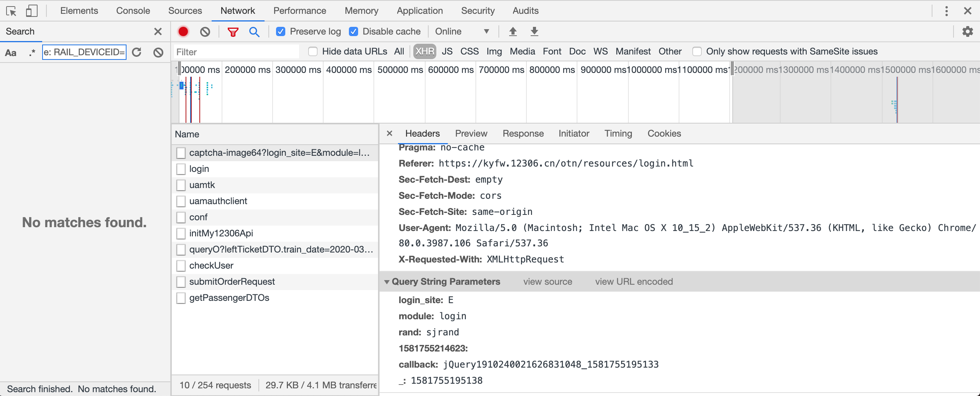The width and height of the screenshot is (980, 396).
Task: Click the export HAR download arrow icon
Action: [x=534, y=31]
